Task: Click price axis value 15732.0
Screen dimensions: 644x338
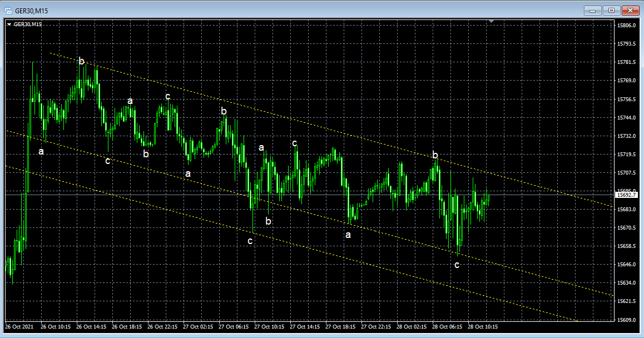Action: (626, 136)
